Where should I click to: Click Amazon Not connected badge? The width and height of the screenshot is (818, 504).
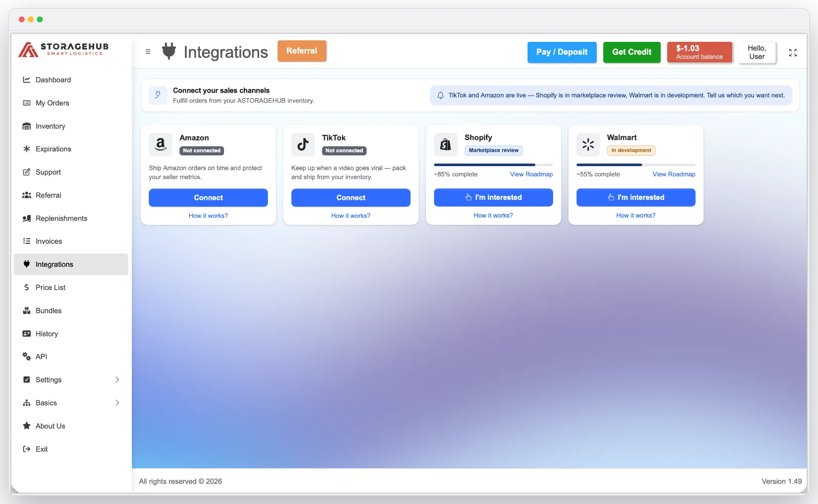click(202, 151)
